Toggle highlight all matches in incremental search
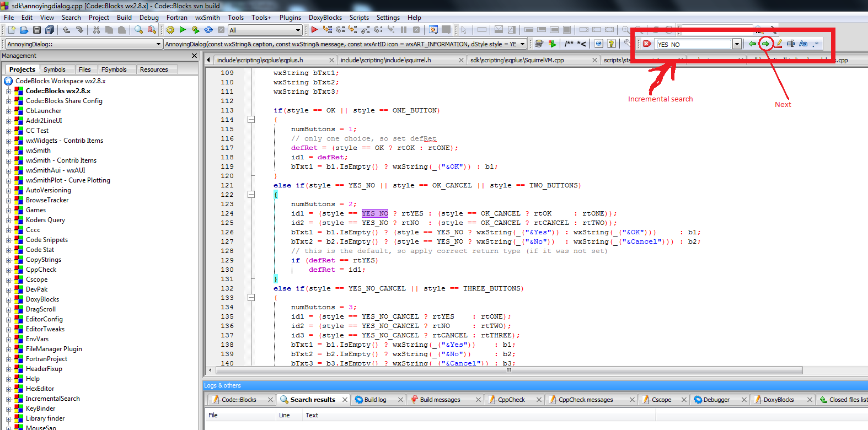Image resolution: width=868 pixels, height=430 pixels. pyautogui.click(x=779, y=44)
